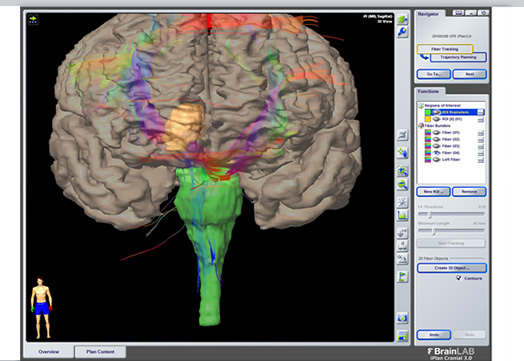Click the screenshot camera icon

tap(402, 318)
